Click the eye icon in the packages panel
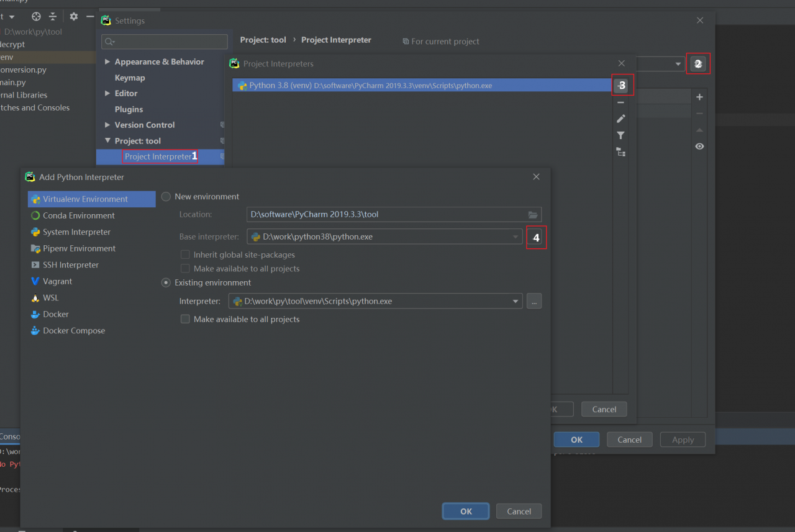The height and width of the screenshot is (532, 795). [x=699, y=147]
